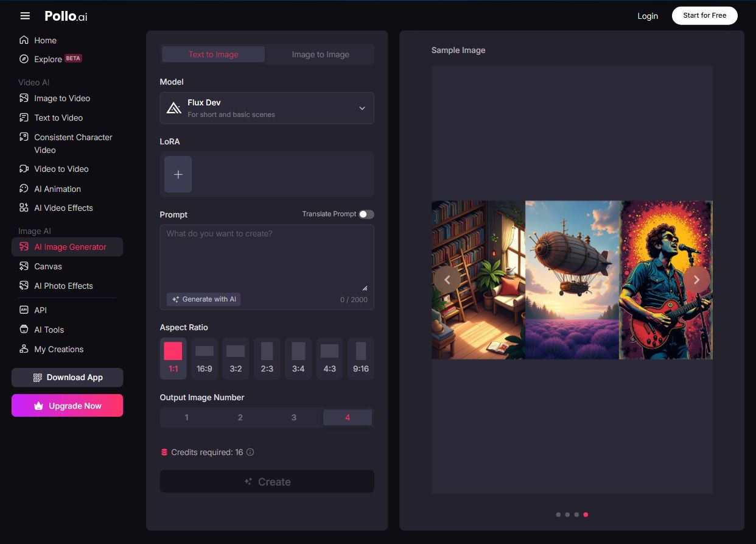Click the Video to Video icon
The height and width of the screenshot is (544, 756).
point(24,169)
